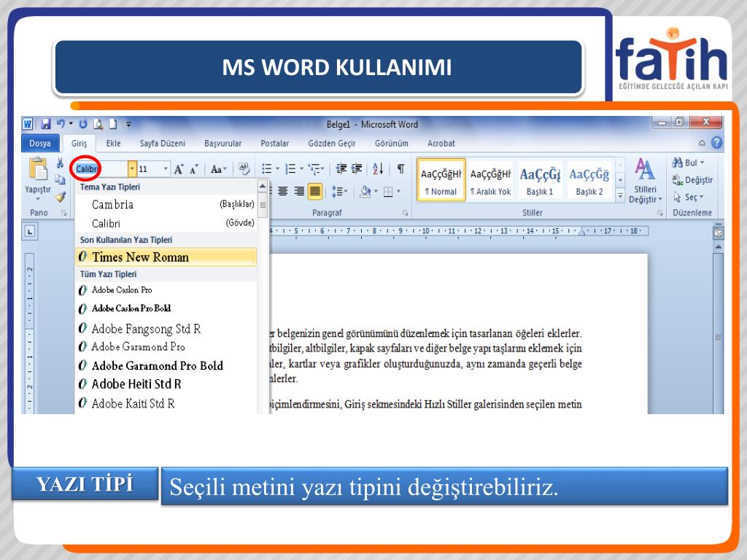Viewport: 747px width, 560px height.
Task: Increase the paragraph indent
Action: (x=357, y=168)
